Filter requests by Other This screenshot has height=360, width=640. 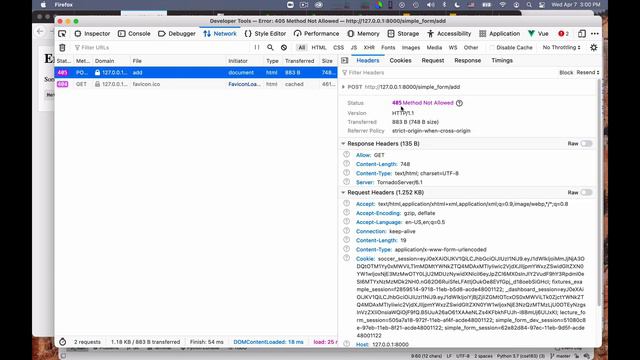471,48
